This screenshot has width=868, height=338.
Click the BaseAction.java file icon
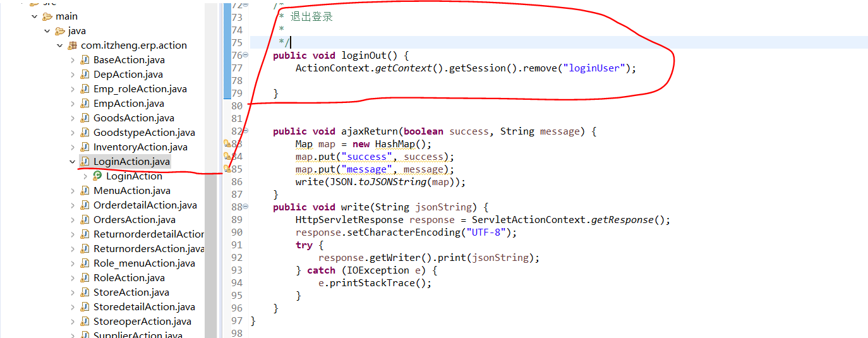[x=85, y=60]
